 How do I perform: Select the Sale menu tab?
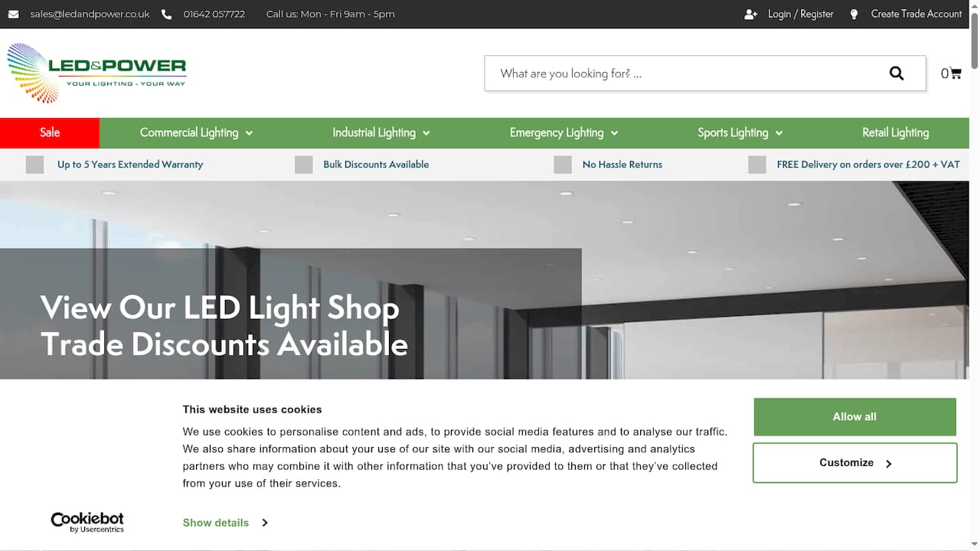tap(49, 132)
